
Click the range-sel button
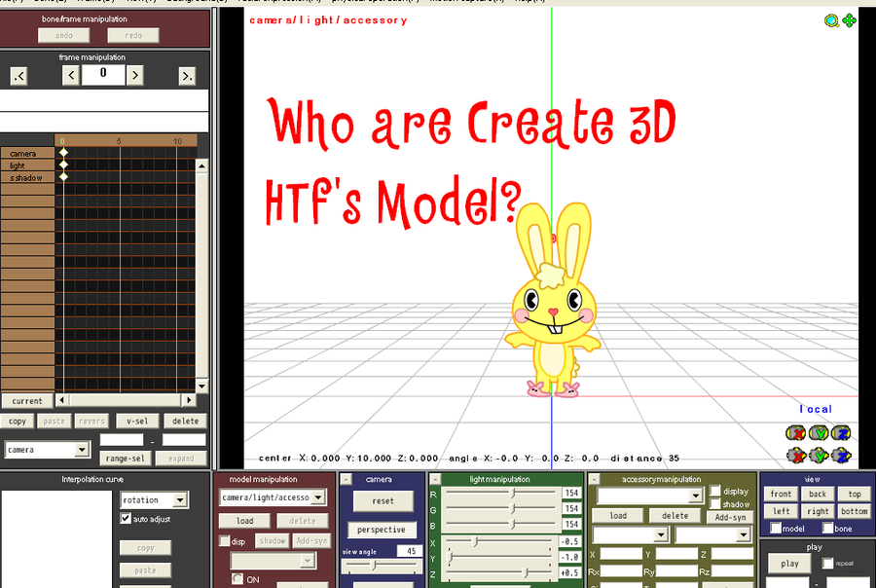pos(126,459)
